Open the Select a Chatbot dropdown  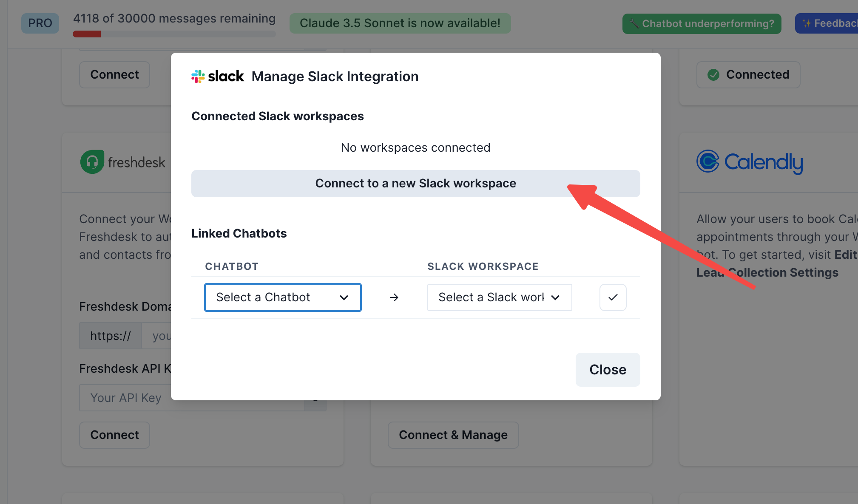point(283,297)
